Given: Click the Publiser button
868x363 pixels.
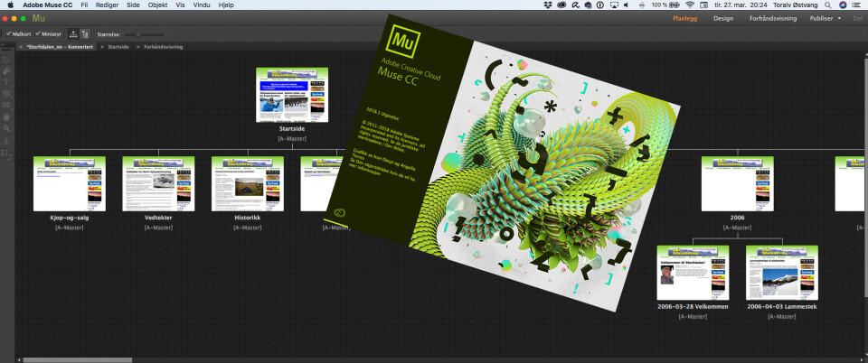Looking at the screenshot, I should click(x=822, y=18).
